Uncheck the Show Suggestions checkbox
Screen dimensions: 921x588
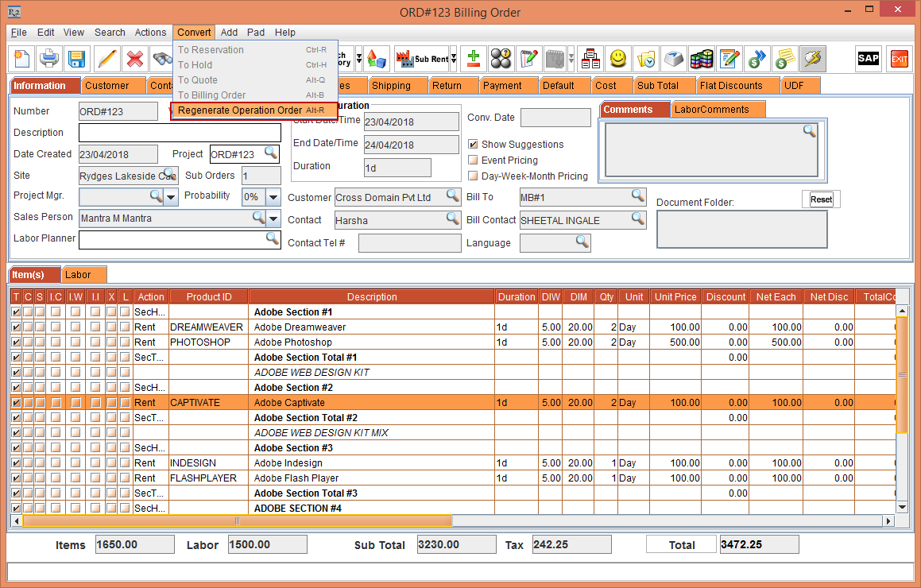click(x=473, y=145)
